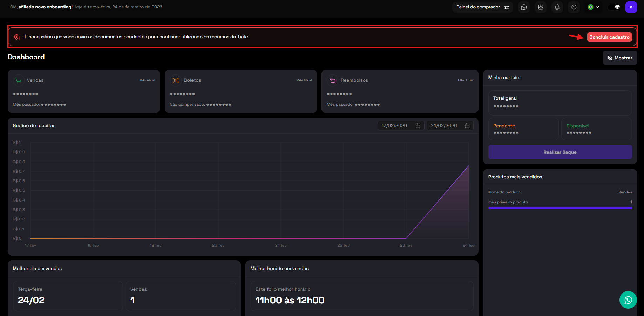644x316 pixels.
Task: Click the download inbox icon in header
Action: tap(541, 7)
